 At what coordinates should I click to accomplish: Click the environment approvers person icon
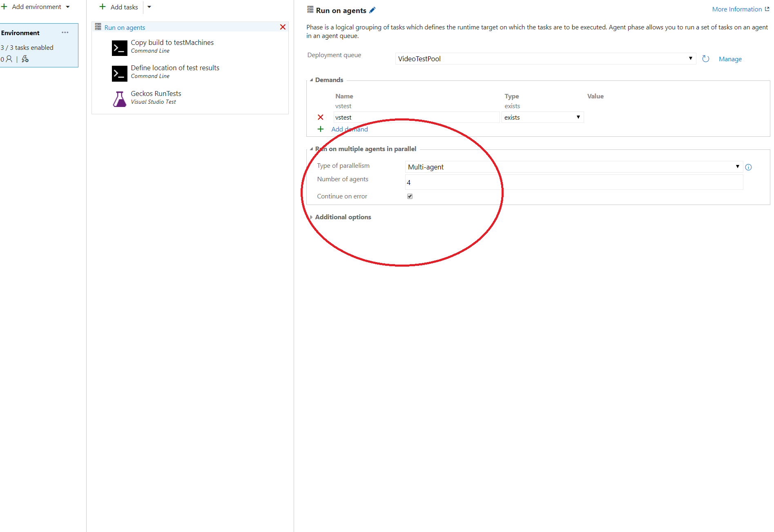pyautogui.click(x=9, y=59)
